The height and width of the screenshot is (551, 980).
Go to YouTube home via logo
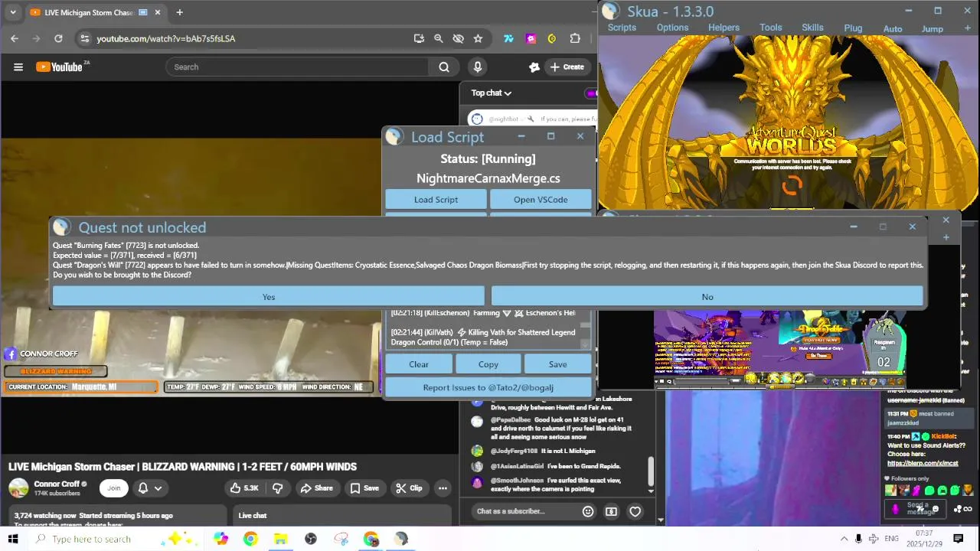(58, 67)
